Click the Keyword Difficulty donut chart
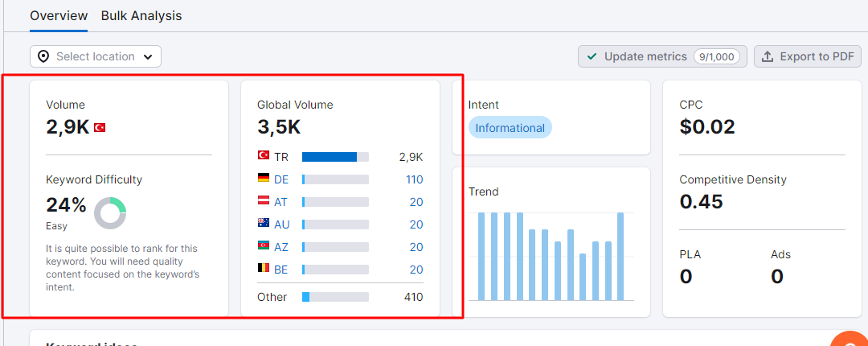 110,213
